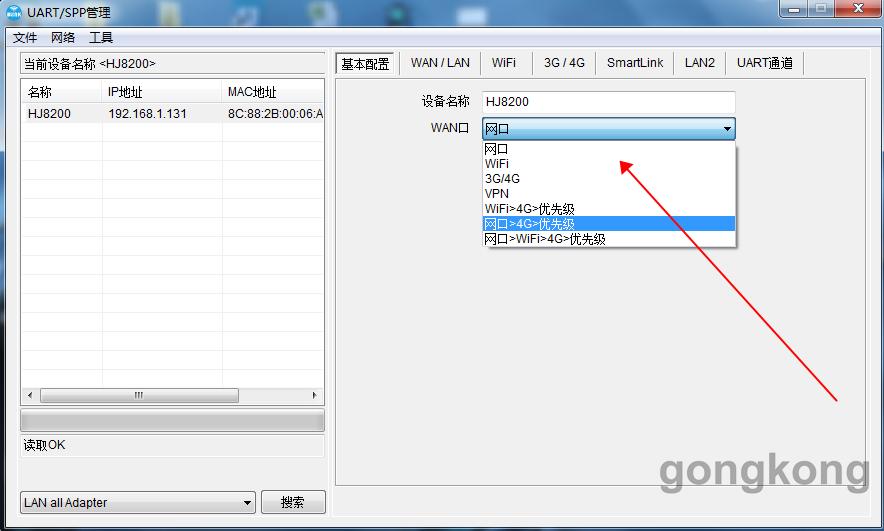Collapse the WAN口 combo box arrow
This screenshot has height=531, width=884.
tap(727, 129)
